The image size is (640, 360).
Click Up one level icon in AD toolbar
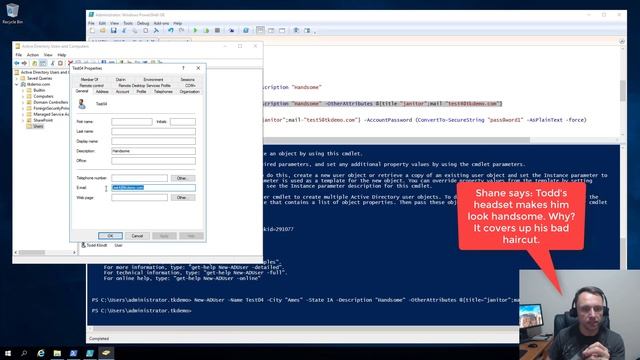35,63
